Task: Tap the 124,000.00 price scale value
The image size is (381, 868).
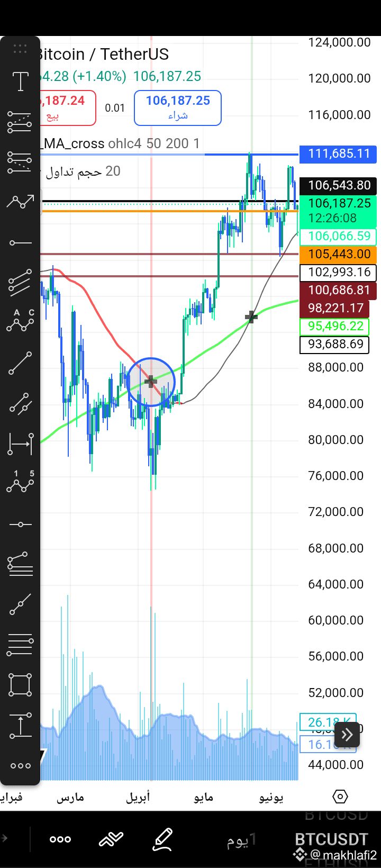Action: 339,42
